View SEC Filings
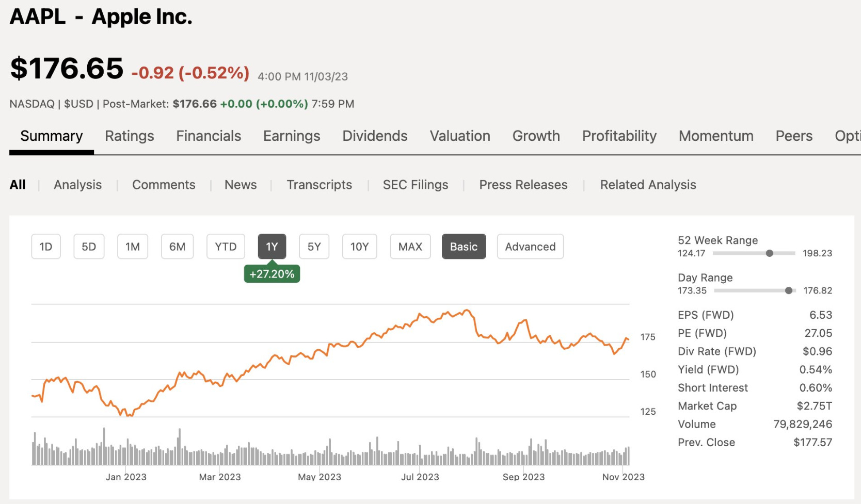This screenshot has height=504, width=861. [x=416, y=185]
